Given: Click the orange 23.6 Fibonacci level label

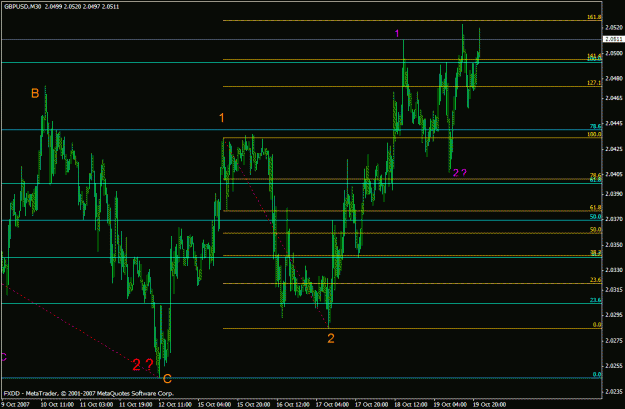Looking at the screenshot, I should 596,280.
